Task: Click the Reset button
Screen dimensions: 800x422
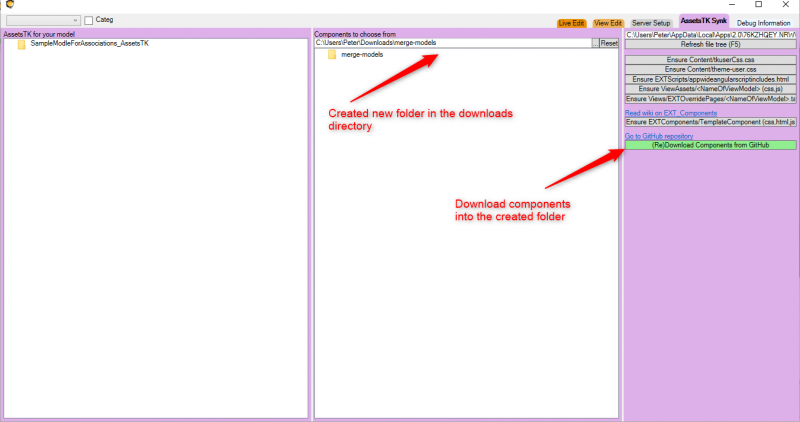Action: (609, 43)
